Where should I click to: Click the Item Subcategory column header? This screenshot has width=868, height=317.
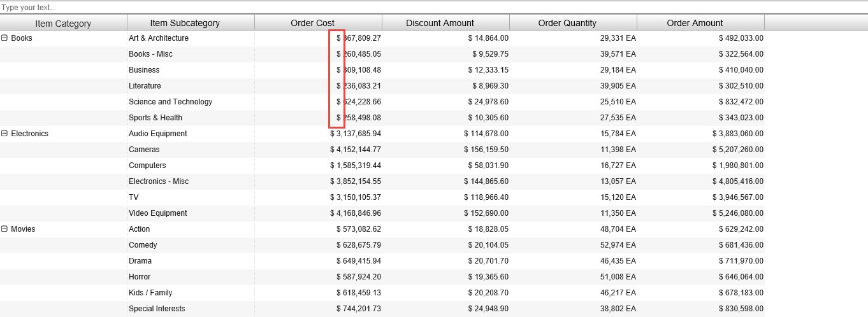(185, 23)
